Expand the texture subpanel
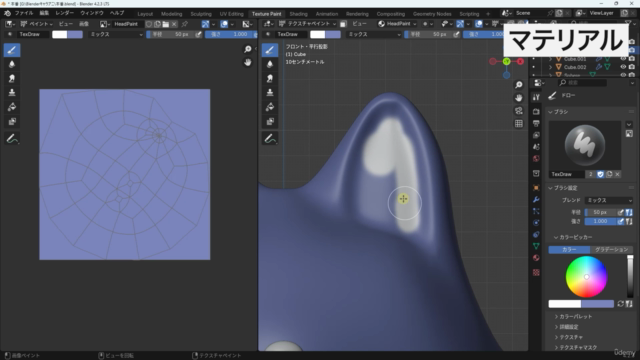640x360 pixels. click(556, 338)
